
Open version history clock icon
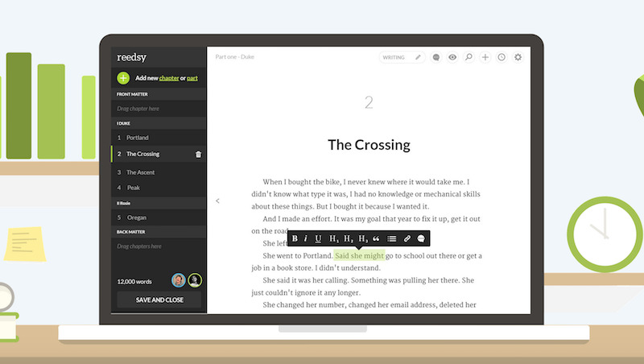pos(502,57)
